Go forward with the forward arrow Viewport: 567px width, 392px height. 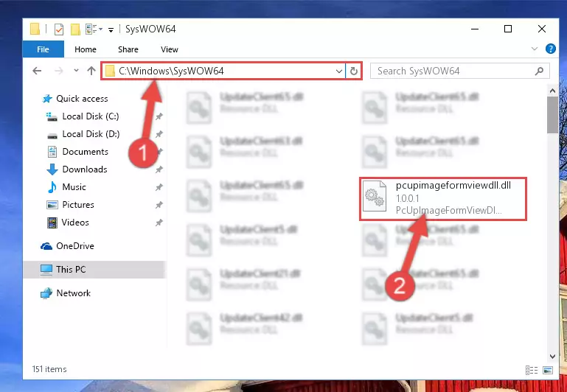(58, 71)
